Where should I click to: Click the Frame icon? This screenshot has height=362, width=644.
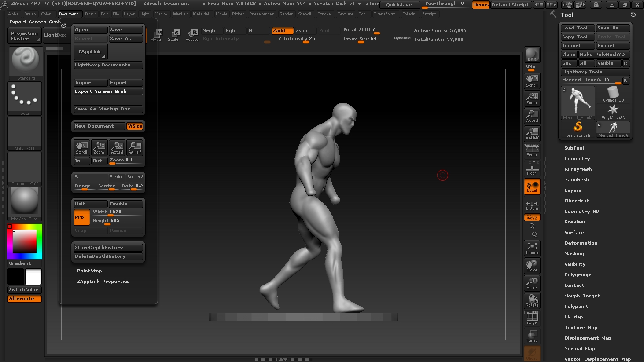coord(532,248)
